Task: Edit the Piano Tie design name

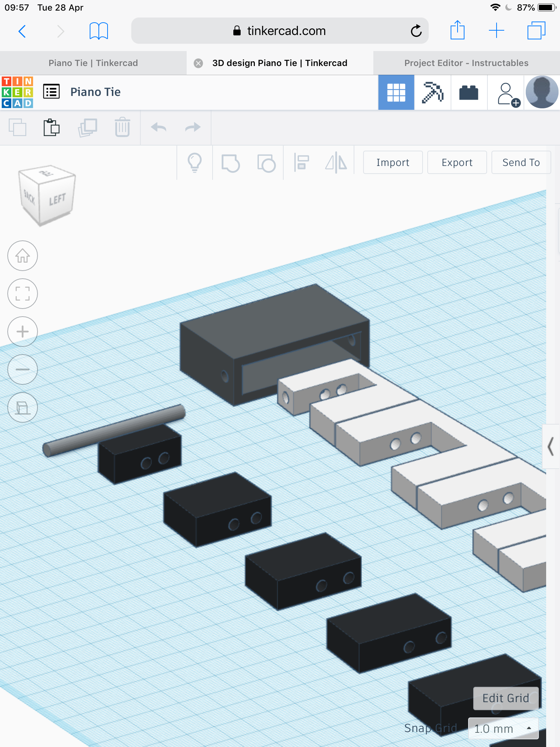Action: tap(96, 92)
